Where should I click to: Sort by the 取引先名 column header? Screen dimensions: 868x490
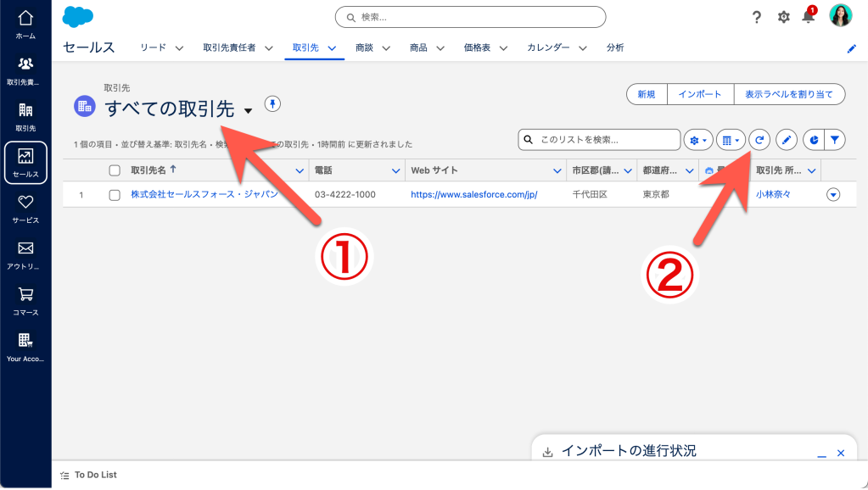148,170
